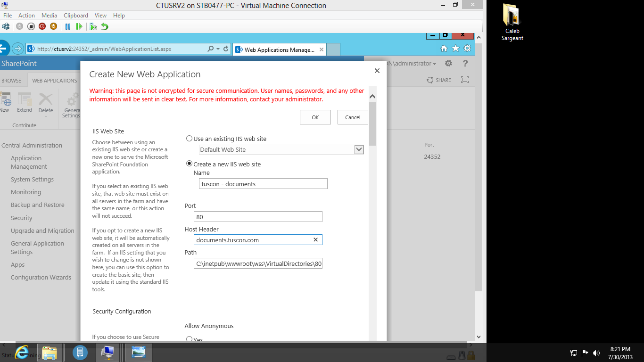644x362 pixels.
Task: Close the Web Applications Management tab
Action: click(x=322, y=49)
